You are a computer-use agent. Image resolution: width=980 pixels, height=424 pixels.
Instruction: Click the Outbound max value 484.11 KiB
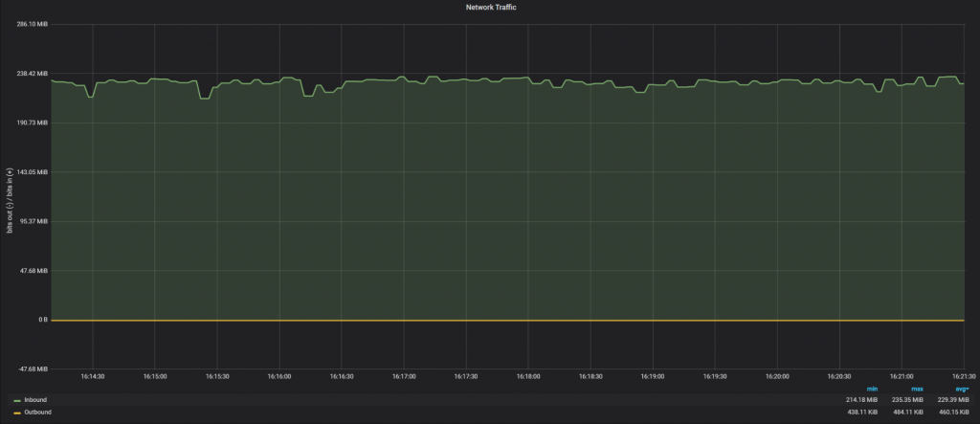[x=909, y=412]
